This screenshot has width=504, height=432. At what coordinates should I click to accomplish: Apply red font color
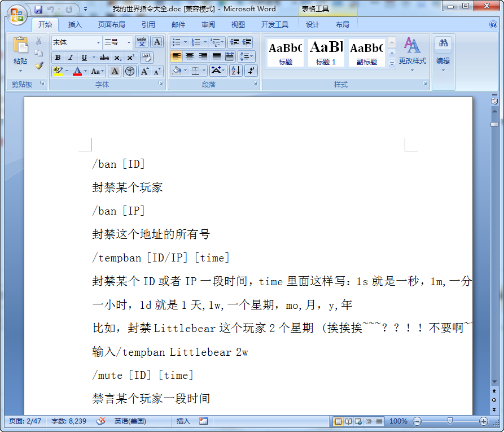77,71
